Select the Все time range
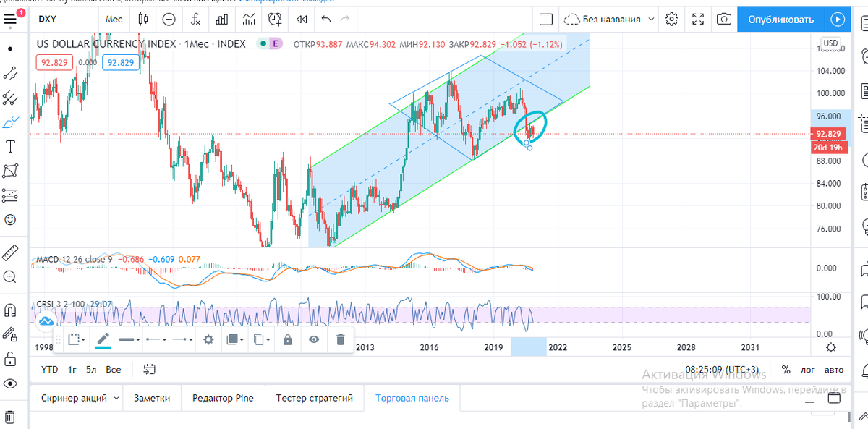 coord(114,369)
